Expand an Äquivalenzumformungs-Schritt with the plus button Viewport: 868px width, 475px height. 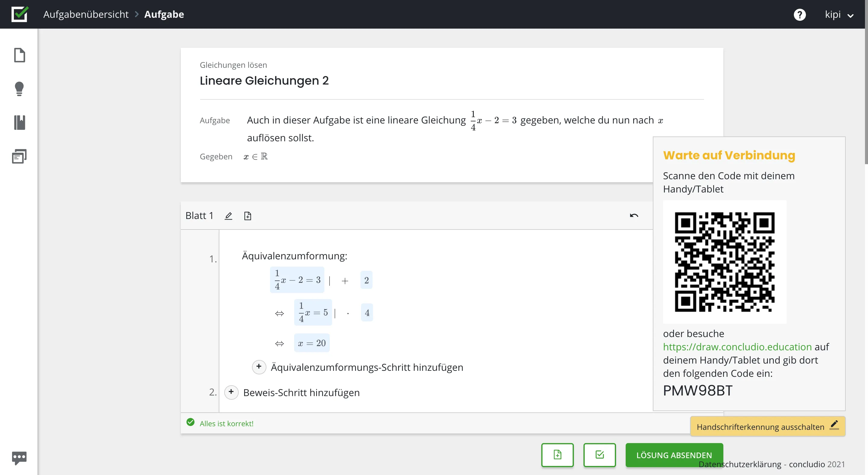[259, 367]
